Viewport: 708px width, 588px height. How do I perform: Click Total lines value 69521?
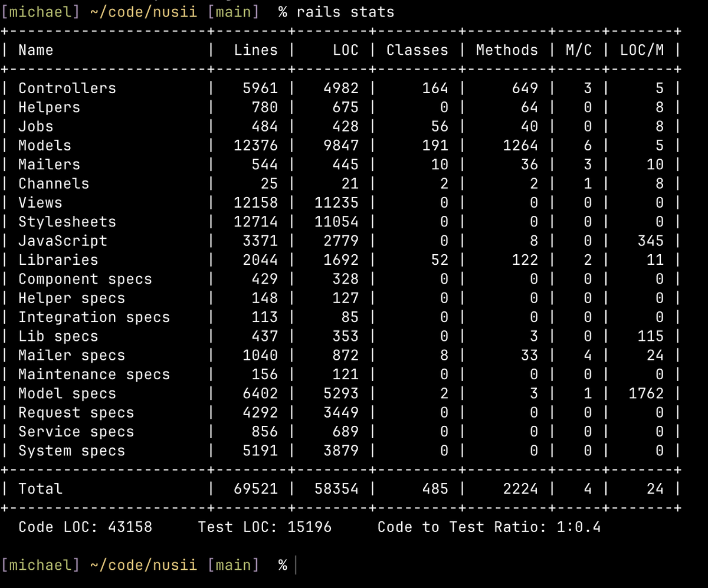tap(255, 489)
